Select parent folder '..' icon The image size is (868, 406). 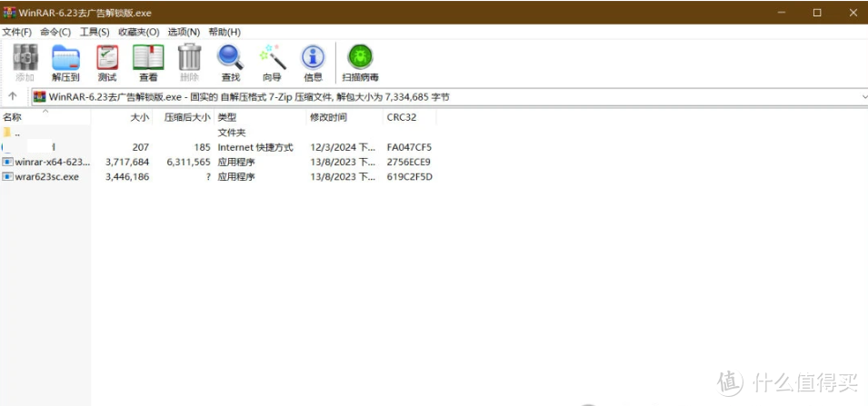[7, 133]
